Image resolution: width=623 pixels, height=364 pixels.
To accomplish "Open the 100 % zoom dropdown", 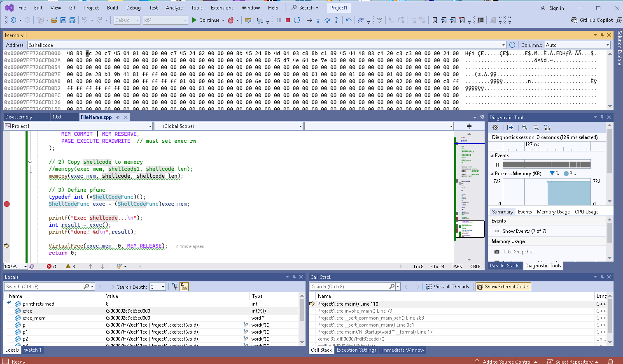I will point(25,267).
